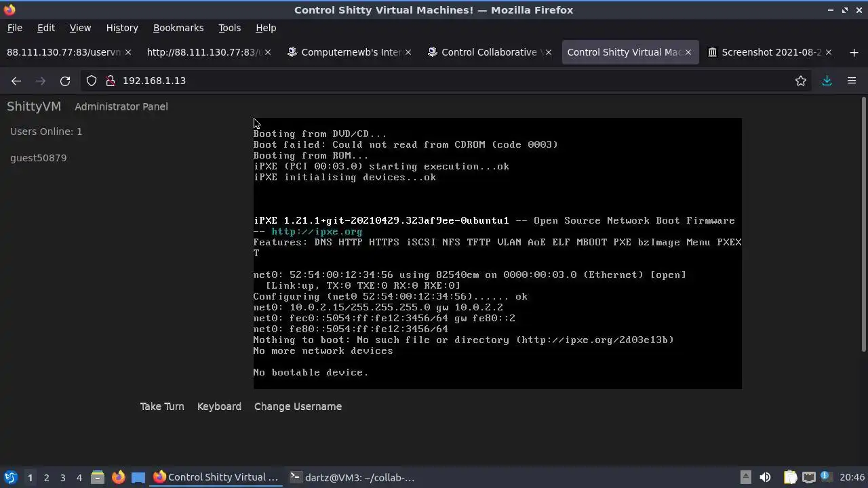The image size is (868, 488).
Task: Open the History menu
Action: tap(122, 28)
